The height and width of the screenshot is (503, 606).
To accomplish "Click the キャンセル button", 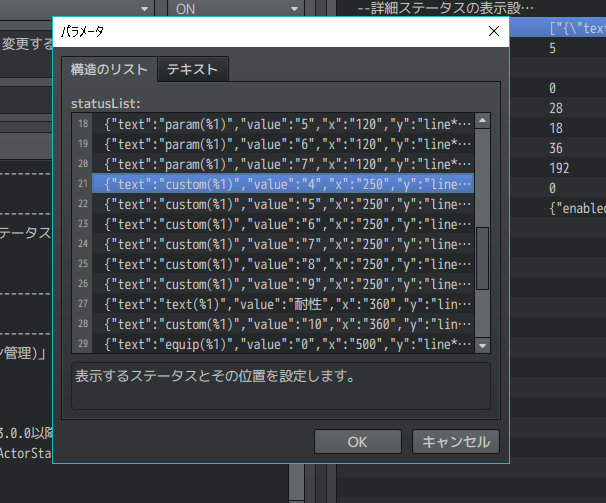I will pos(456,442).
